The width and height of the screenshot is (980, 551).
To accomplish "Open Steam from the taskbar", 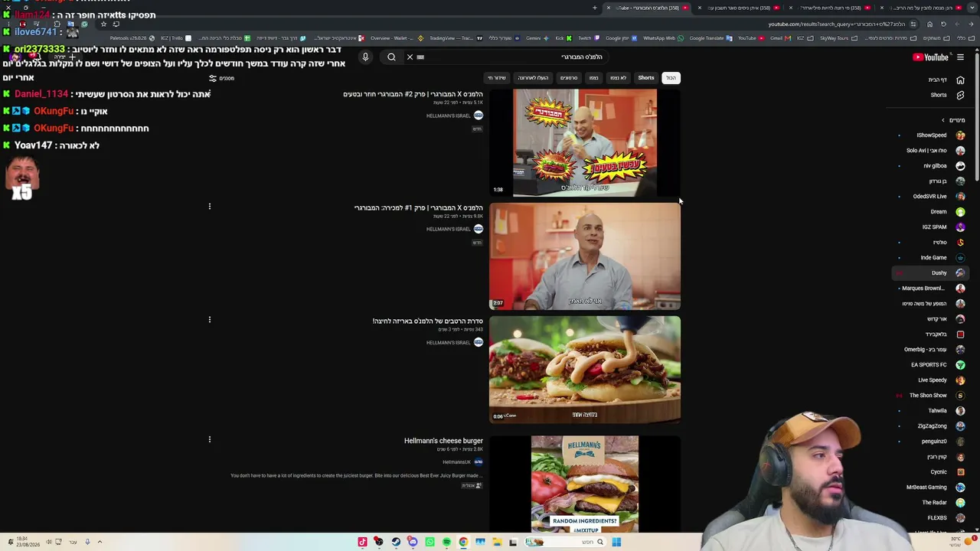I will (x=396, y=543).
